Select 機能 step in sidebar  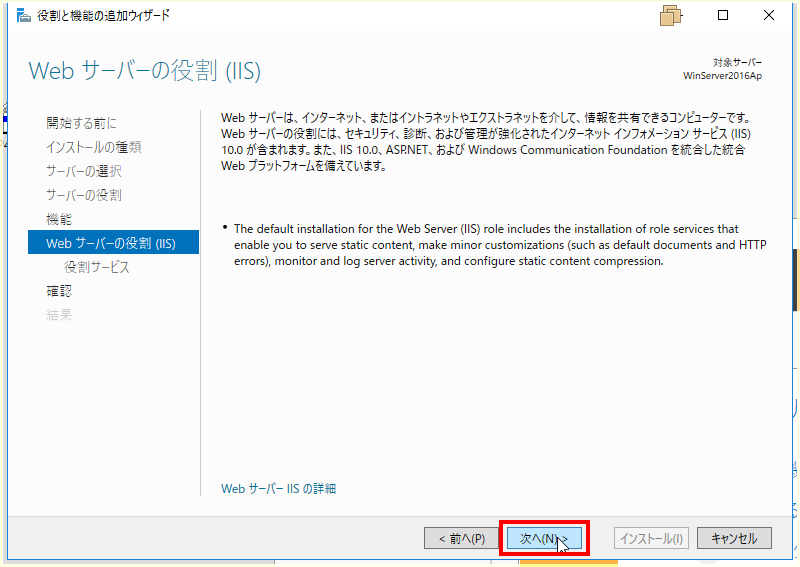[x=59, y=219]
